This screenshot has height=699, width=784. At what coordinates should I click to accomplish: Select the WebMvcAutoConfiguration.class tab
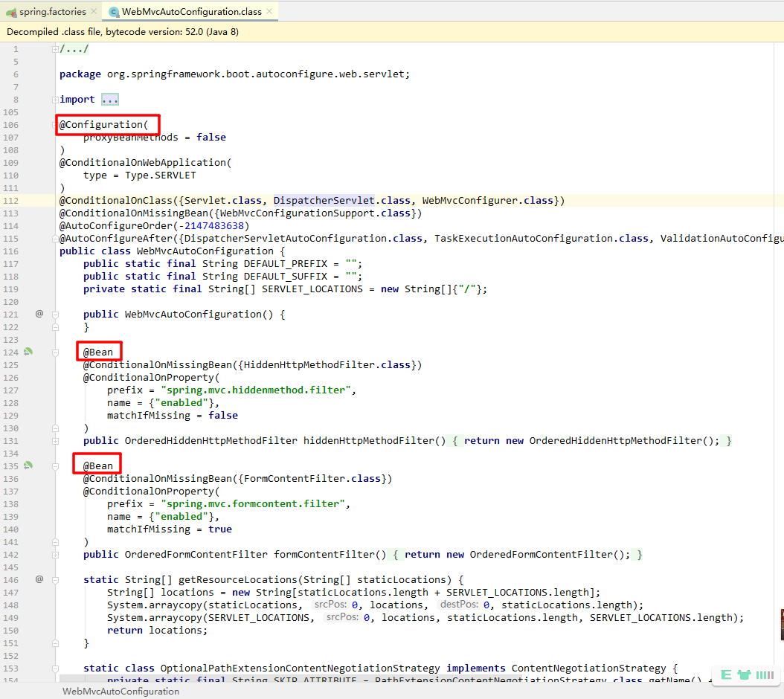[x=191, y=12]
